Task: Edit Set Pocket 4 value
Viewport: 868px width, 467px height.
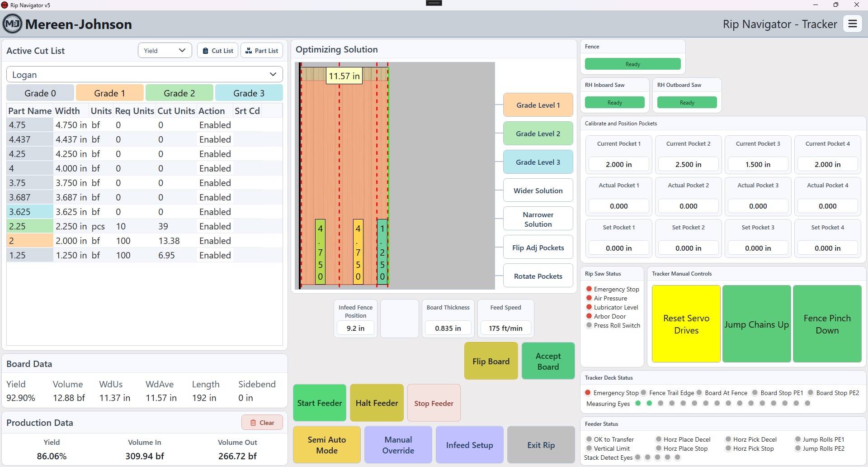Action: (828, 248)
